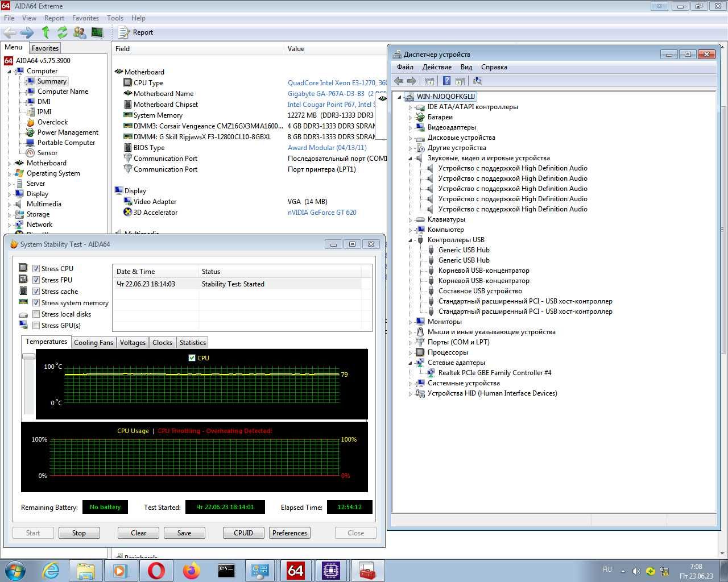This screenshot has width=728, height=582.
Task: Click Device Manager help question-mark icon
Action: [446, 81]
